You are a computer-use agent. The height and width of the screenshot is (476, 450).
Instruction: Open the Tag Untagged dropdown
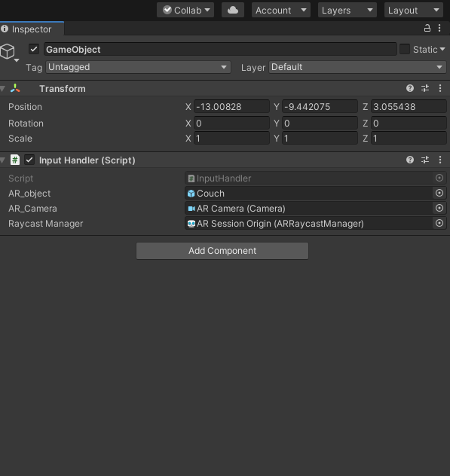pyautogui.click(x=138, y=67)
